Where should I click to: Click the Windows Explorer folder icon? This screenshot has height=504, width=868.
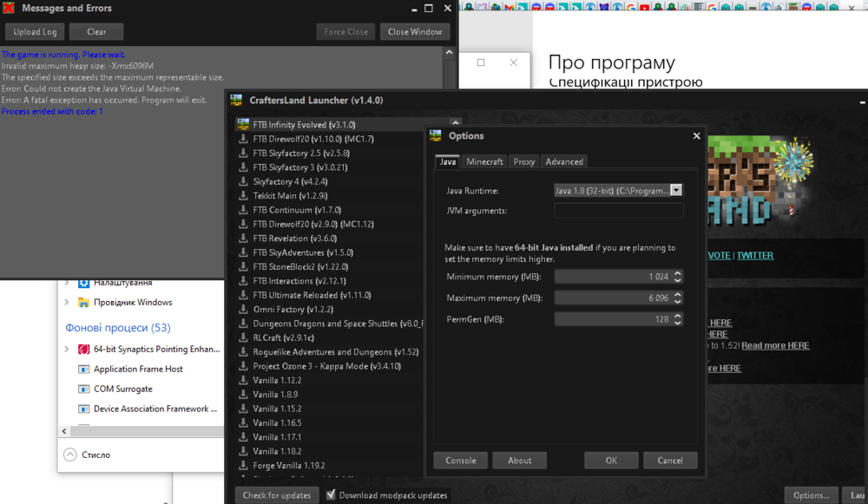[x=83, y=303]
